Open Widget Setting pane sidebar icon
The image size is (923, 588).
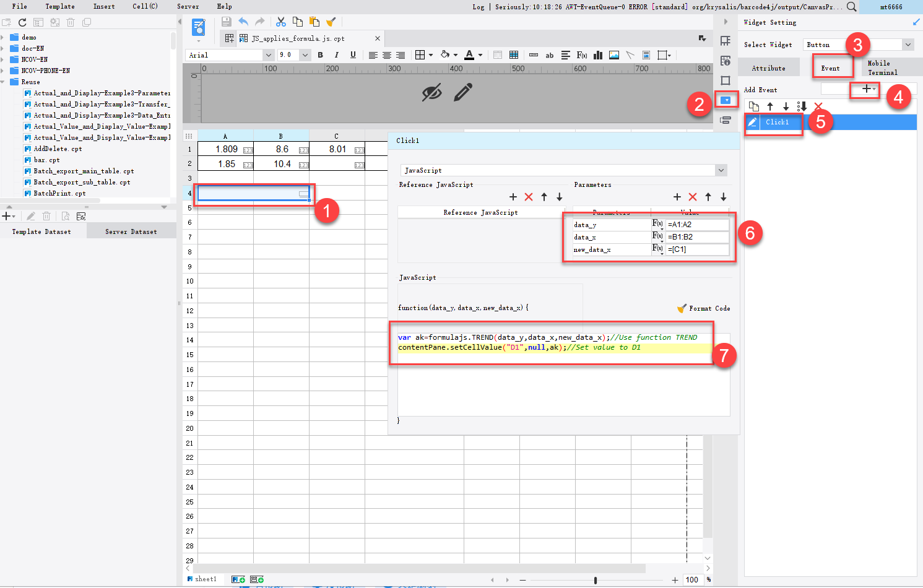click(726, 100)
